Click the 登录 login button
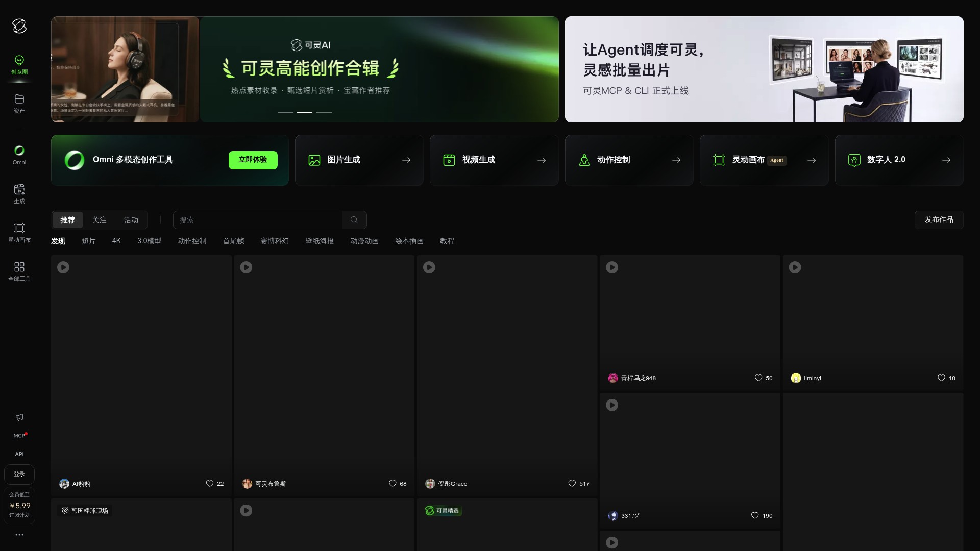Viewport: 980px width, 551px height. pyautogui.click(x=19, y=474)
